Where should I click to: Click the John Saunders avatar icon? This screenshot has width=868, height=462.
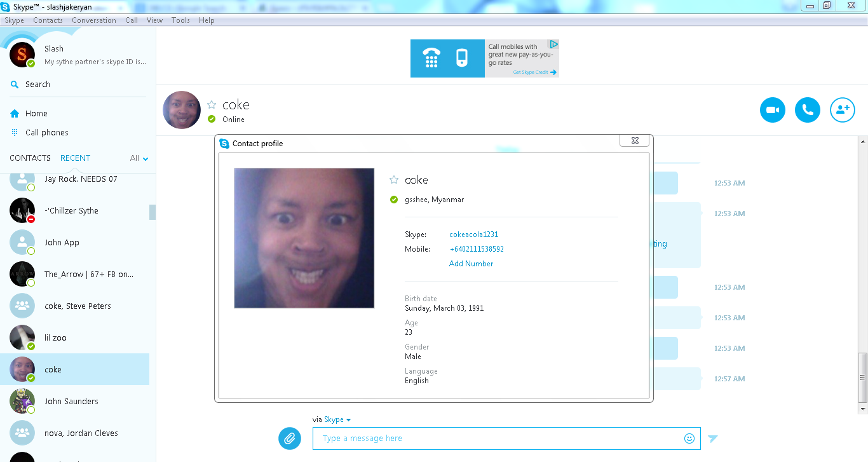(x=22, y=401)
